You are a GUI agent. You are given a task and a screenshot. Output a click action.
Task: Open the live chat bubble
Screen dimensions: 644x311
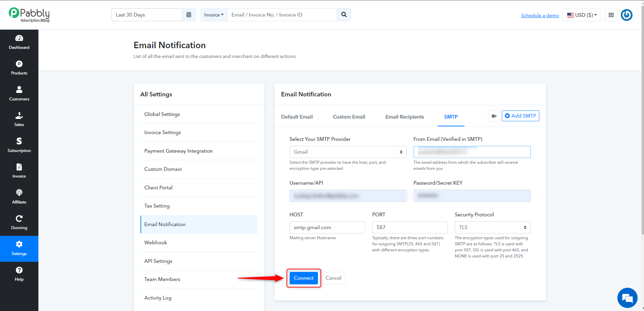pyautogui.click(x=627, y=298)
